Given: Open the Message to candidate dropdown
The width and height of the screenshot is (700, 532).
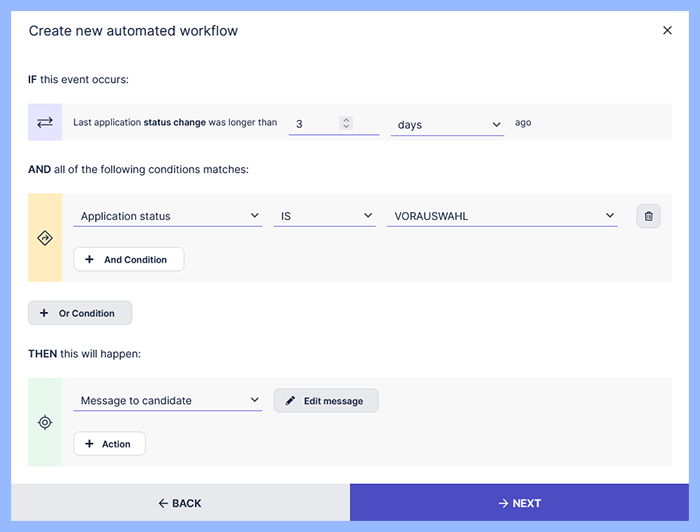Looking at the screenshot, I should tap(167, 401).
